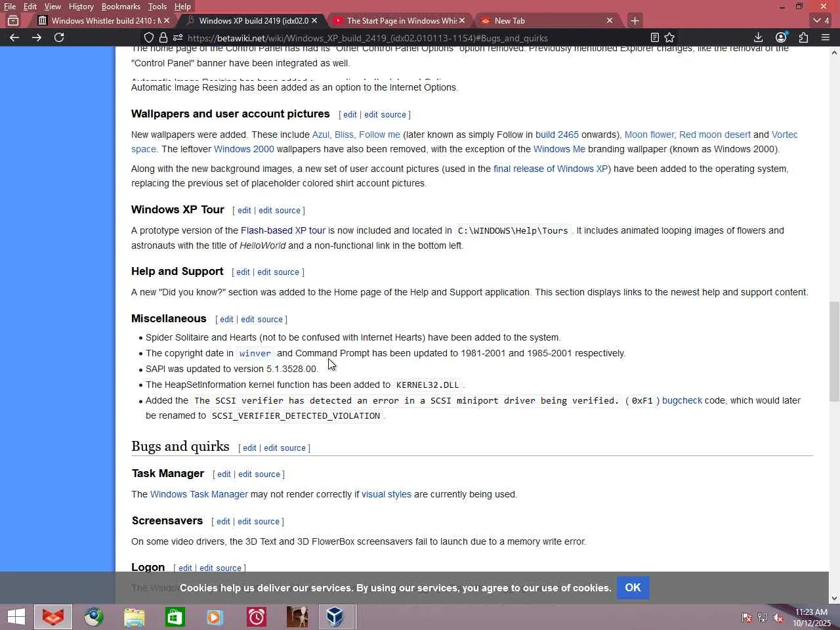Open the Tools menu
This screenshot has height=630, width=840.
[x=157, y=7]
